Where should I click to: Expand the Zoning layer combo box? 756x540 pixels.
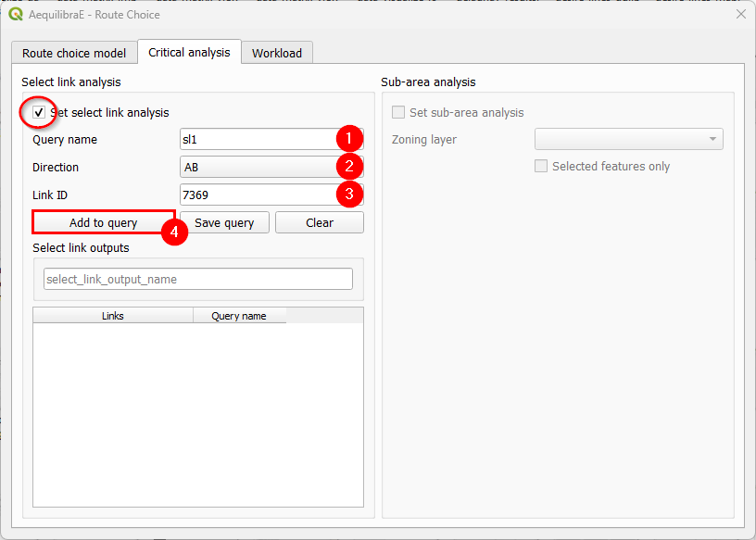[x=628, y=139]
